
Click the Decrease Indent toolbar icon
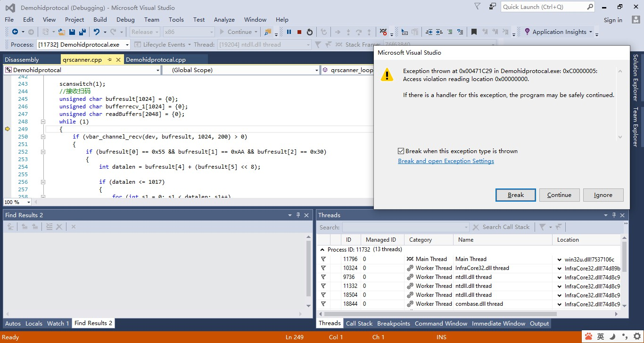(429, 32)
